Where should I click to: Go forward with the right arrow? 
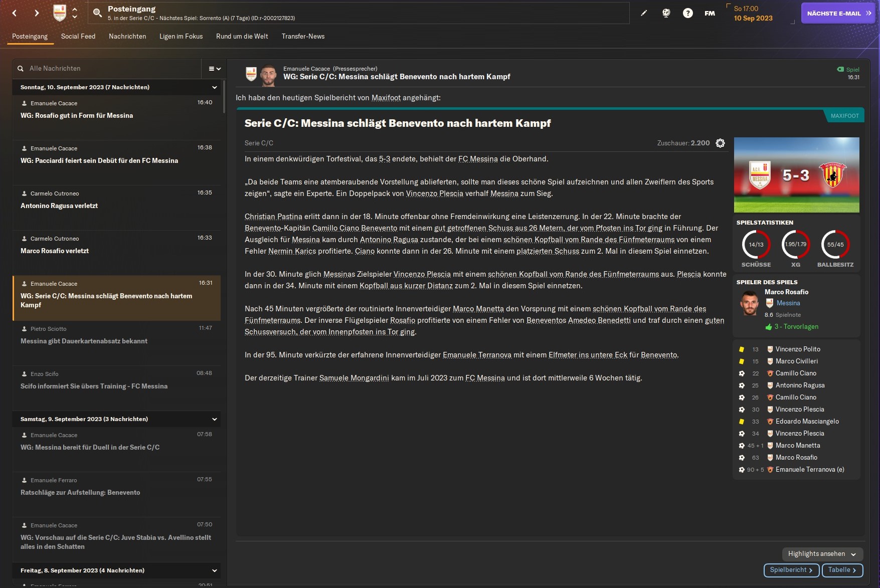[36, 13]
